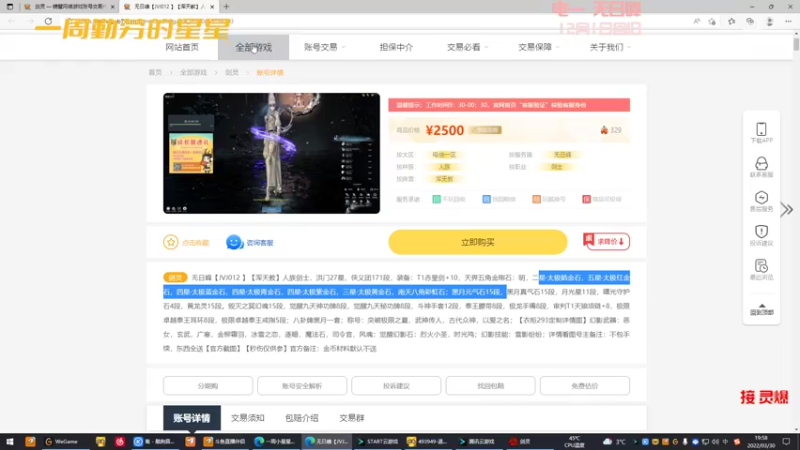Viewport: 800px width, 450px height.
Task: Click the 免费估价 button
Action: click(585, 386)
